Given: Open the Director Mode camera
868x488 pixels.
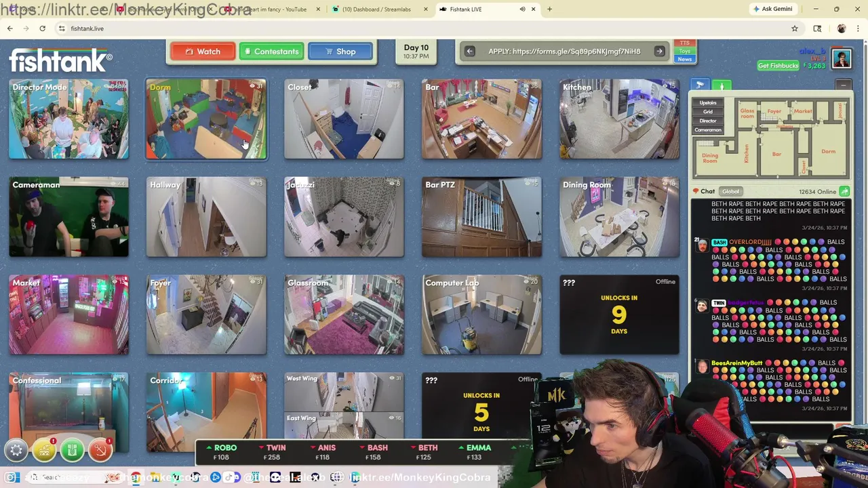Looking at the screenshot, I should [x=68, y=119].
